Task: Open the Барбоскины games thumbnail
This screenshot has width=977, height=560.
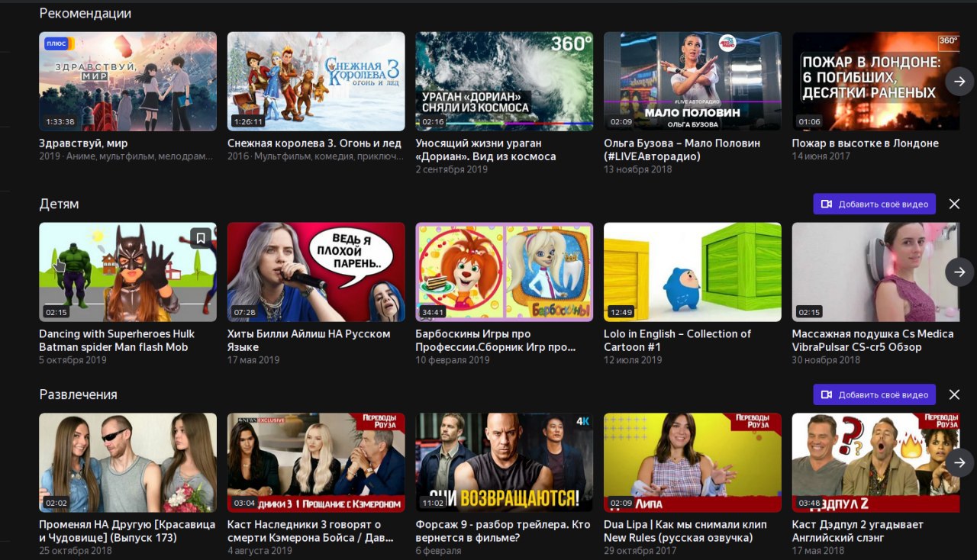Action: 505,272
